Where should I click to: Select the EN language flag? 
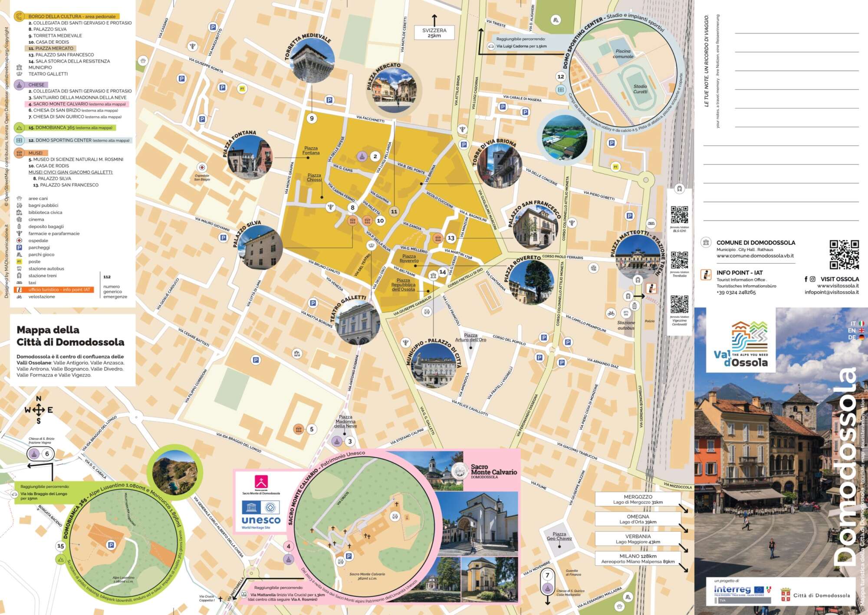861,331
